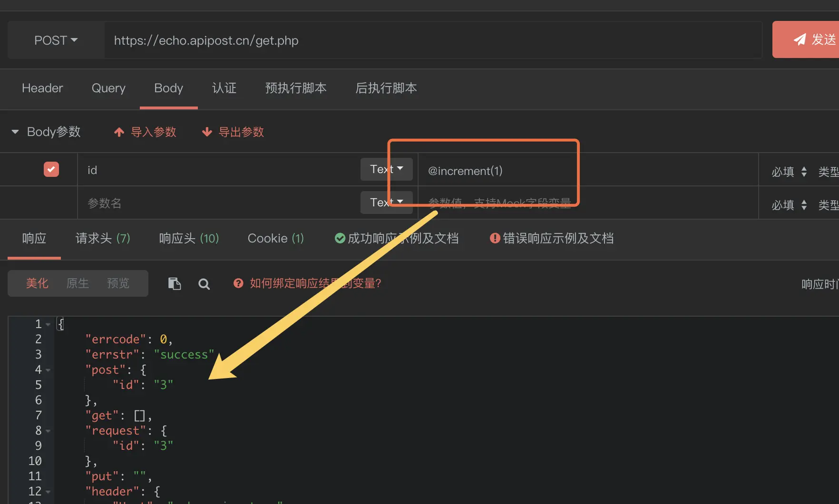Image resolution: width=839 pixels, height=504 pixels.
Task: Click the @increment(1) value field
Action: (588, 170)
